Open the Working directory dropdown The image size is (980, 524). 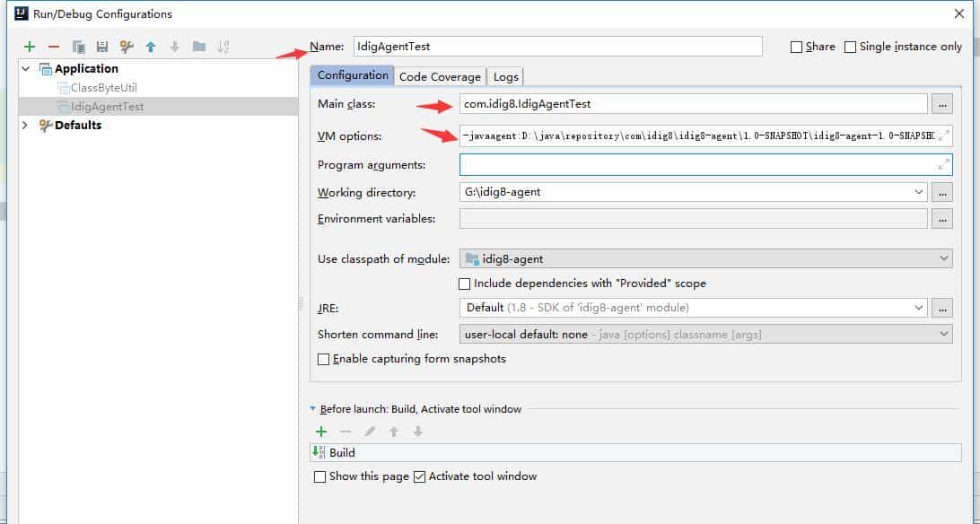pos(919,192)
